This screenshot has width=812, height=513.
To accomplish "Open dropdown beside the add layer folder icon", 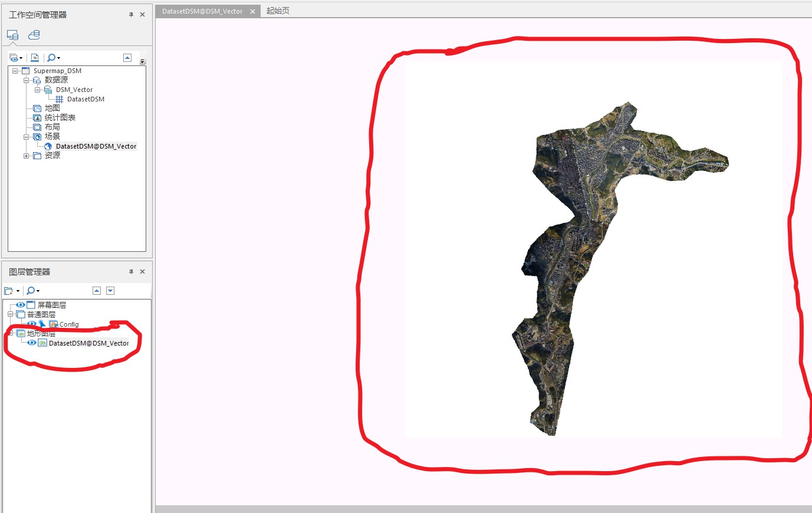I will pos(18,291).
